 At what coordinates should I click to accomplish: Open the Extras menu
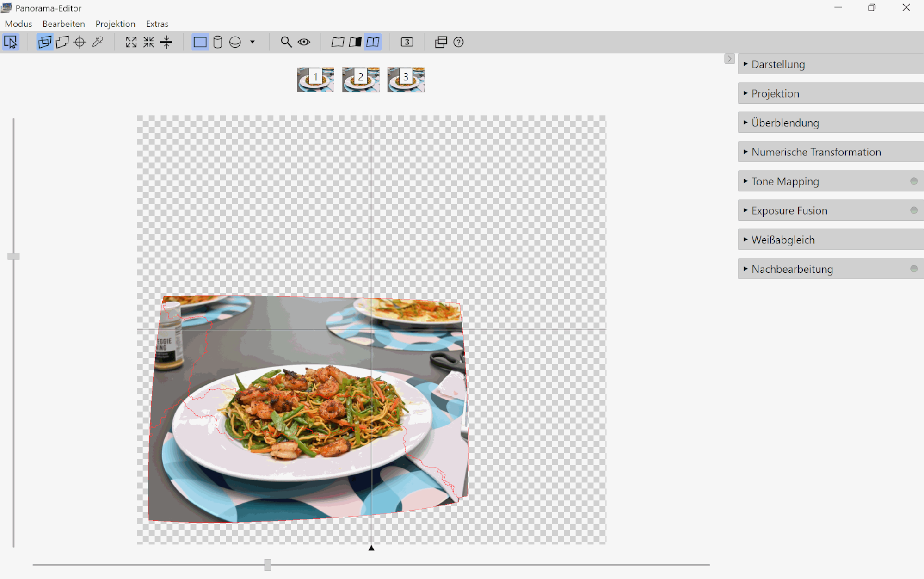(x=157, y=24)
